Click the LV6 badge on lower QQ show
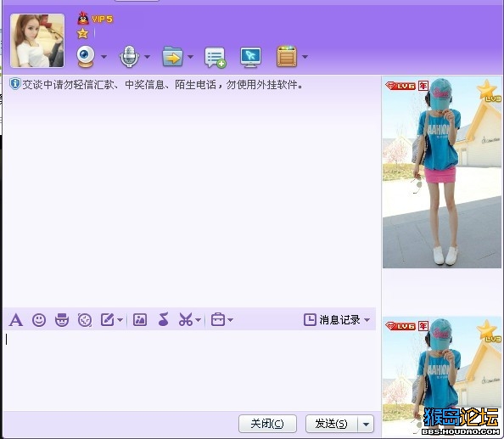This screenshot has height=439, width=504. click(x=400, y=326)
